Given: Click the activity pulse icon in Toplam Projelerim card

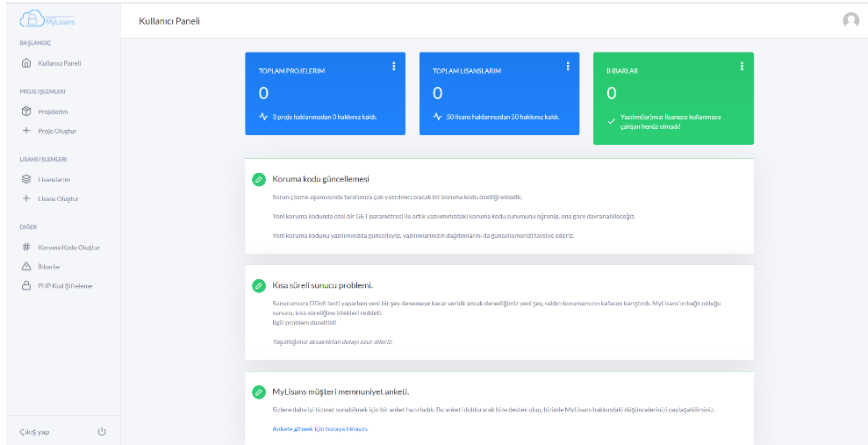Looking at the screenshot, I should (x=263, y=117).
